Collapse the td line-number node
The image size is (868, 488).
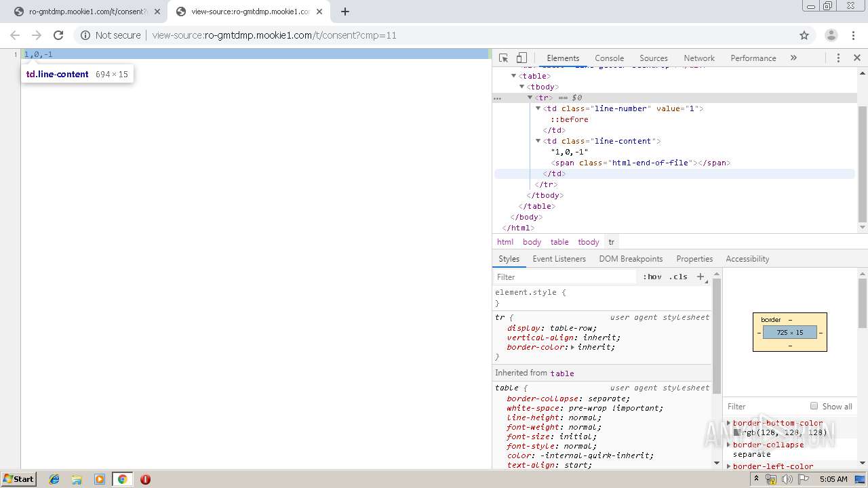point(538,108)
